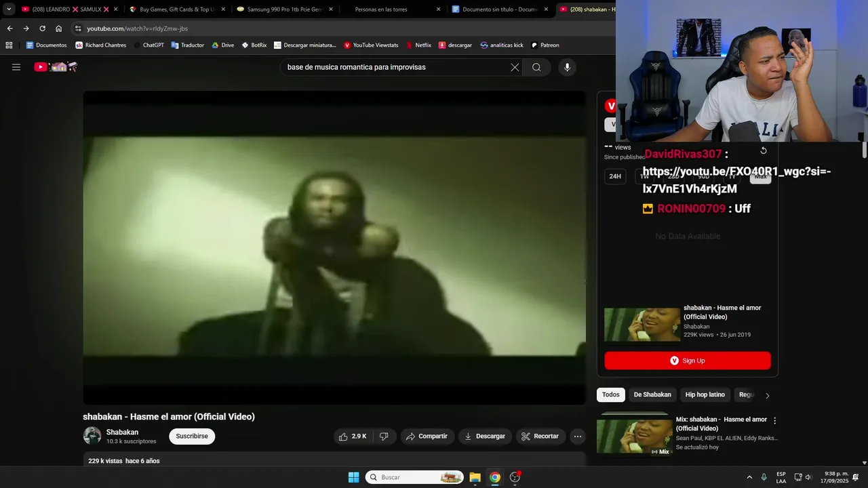Show hidden system tray icons
868x488 pixels.
pos(749,477)
